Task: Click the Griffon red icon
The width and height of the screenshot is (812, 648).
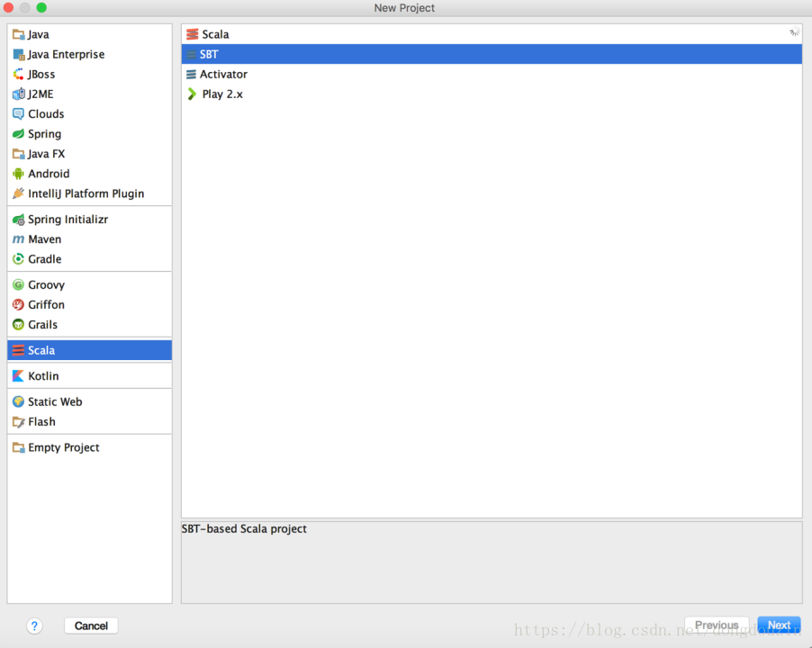Action: click(19, 305)
